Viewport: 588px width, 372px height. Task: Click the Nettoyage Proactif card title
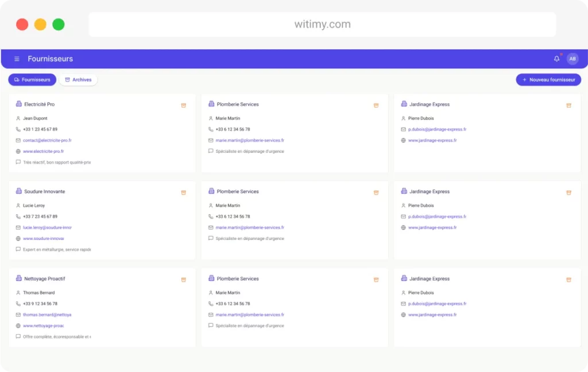pyautogui.click(x=45, y=278)
